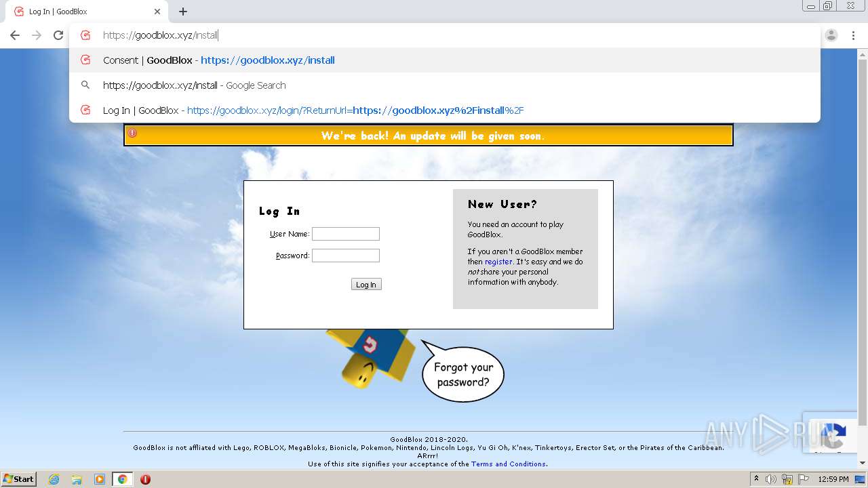Choose the Google Search suggestion for goodblox.xyz/install
The width and height of the screenshot is (868, 488).
(x=445, y=85)
